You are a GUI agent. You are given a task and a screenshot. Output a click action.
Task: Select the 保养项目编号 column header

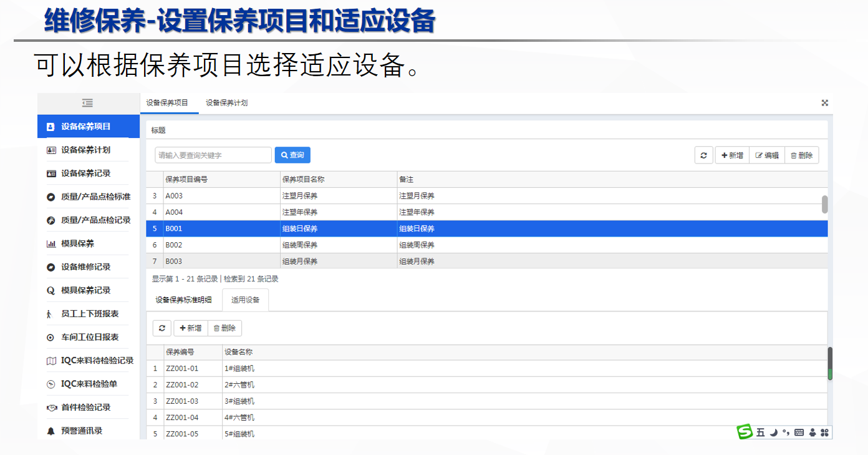(x=221, y=179)
